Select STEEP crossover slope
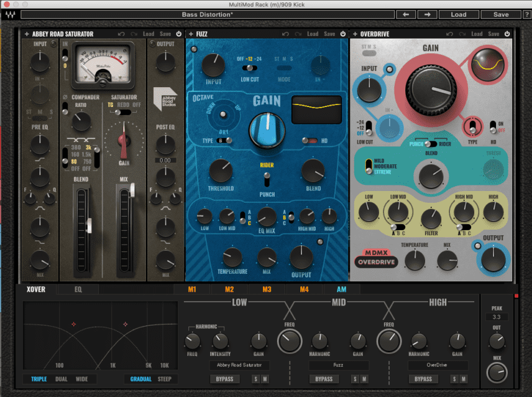 [165, 379]
